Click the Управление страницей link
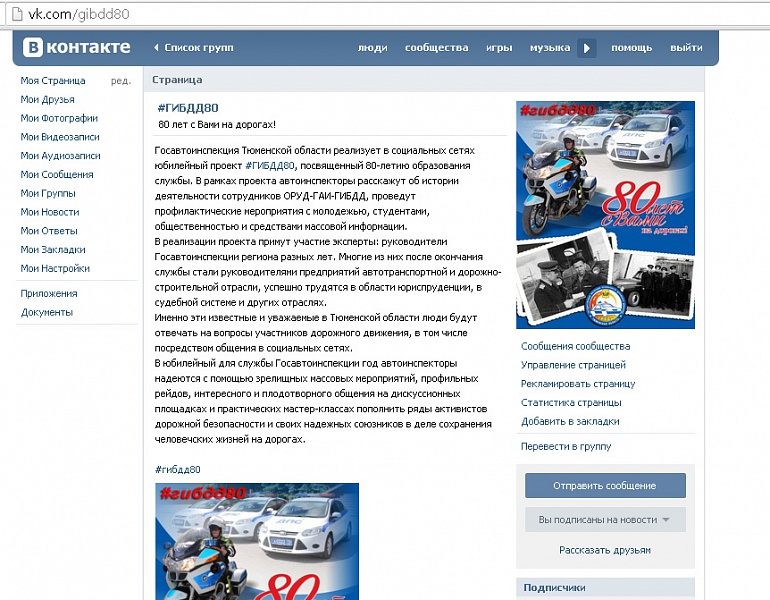 click(573, 365)
